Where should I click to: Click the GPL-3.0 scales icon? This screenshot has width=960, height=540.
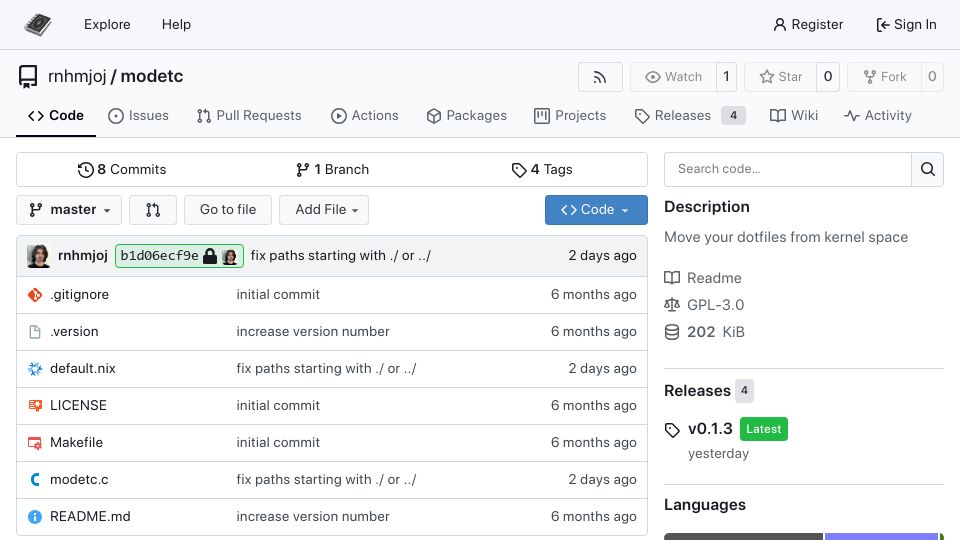pos(672,305)
